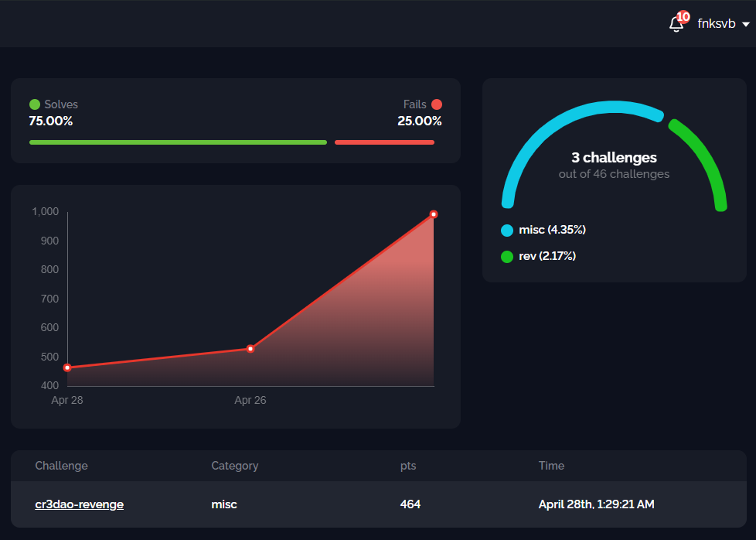Expand the fnksvb user dropdown arrow

pyautogui.click(x=745, y=25)
